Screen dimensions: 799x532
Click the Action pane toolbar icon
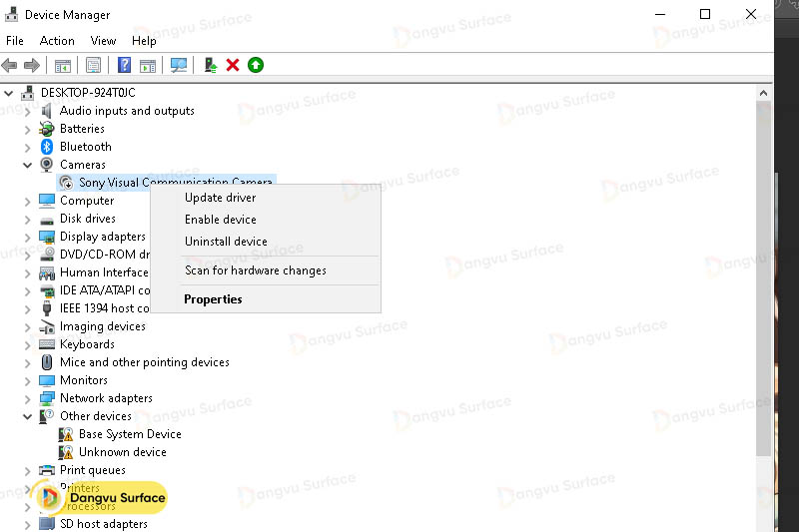point(148,65)
